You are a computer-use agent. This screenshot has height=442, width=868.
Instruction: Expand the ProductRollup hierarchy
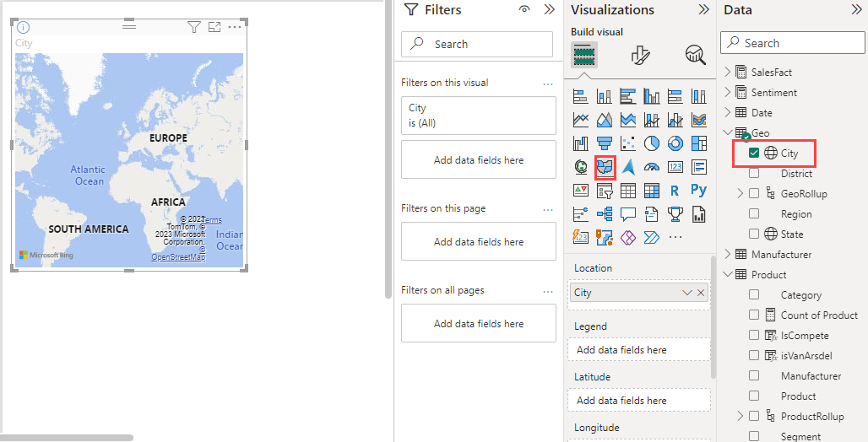point(741,416)
